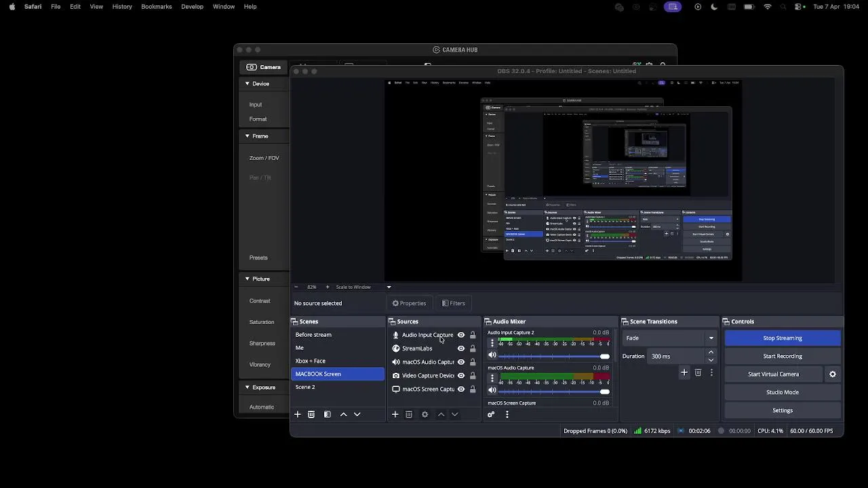Lock the StreamLabs source
The height and width of the screenshot is (488, 868).
(x=473, y=348)
